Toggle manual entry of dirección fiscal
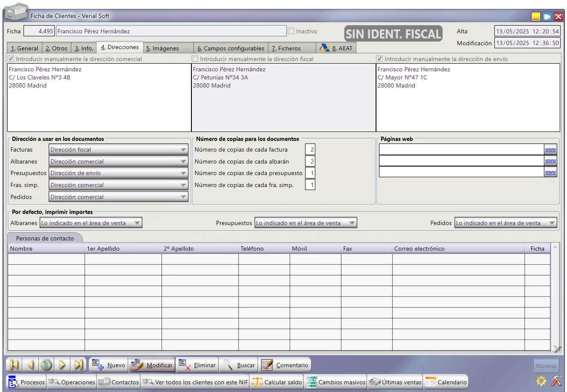This screenshot has height=392, width=567. [x=195, y=59]
